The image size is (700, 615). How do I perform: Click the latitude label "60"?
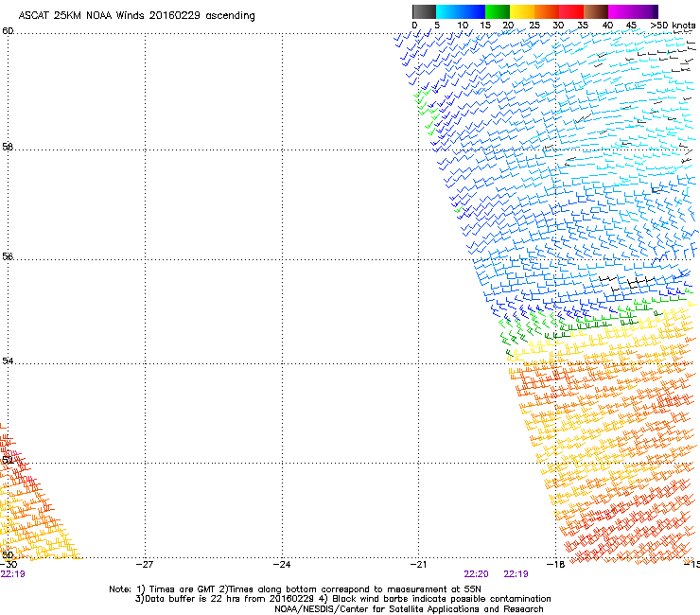coord(8,31)
